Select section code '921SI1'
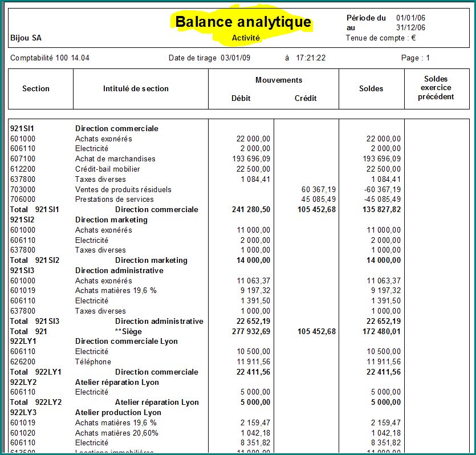The width and height of the screenshot is (476, 455). coord(22,128)
